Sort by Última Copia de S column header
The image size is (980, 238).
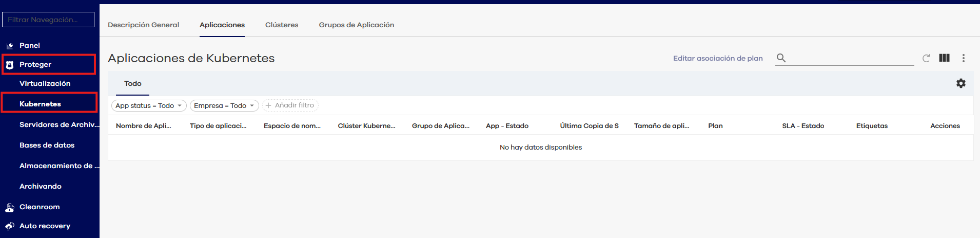(x=589, y=125)
